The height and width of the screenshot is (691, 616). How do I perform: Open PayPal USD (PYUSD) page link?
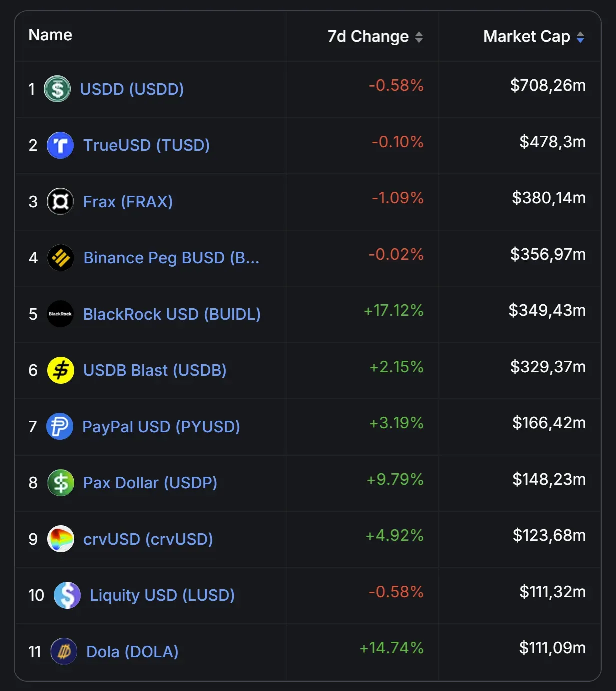tap(161, 427)
